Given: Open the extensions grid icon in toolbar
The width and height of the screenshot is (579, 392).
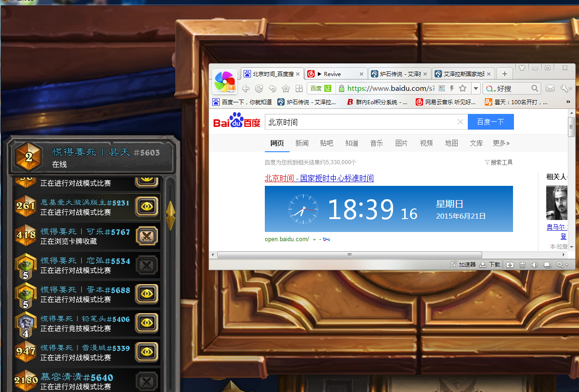Looking at the screenshot, I should coord(299,89).
